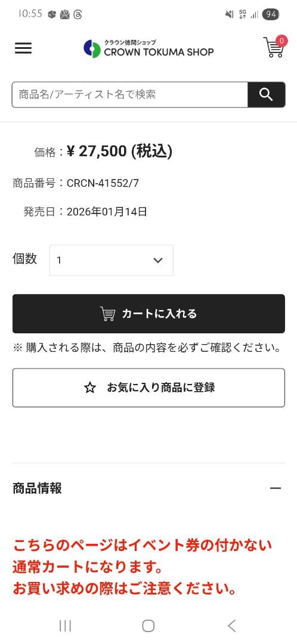Tap the battery indicator in status bar
Viewport: 297px width, 644px height.
(x=271, y=15)
